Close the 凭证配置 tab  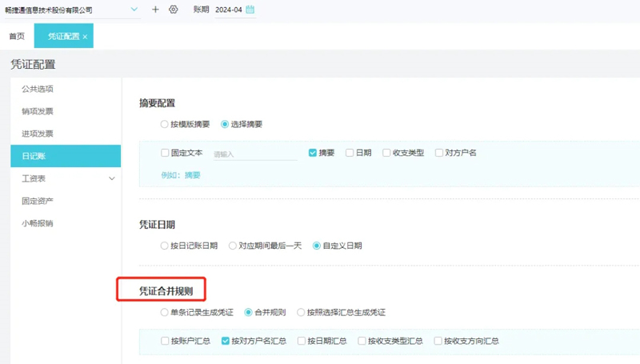pyautogui.click(x=85, y=37)
